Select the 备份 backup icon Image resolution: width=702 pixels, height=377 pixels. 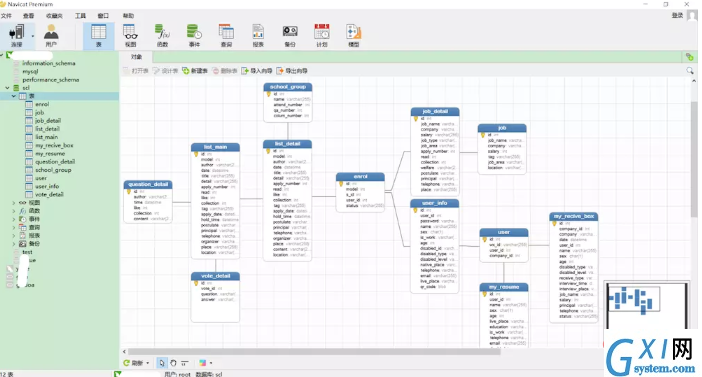coord(290,36)
